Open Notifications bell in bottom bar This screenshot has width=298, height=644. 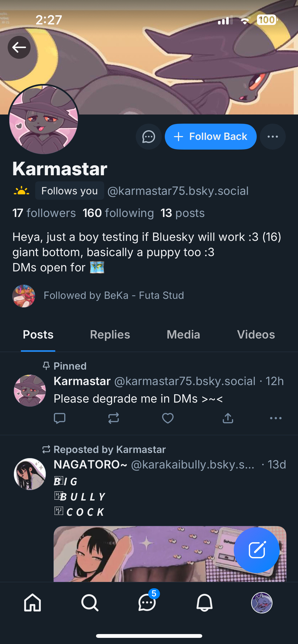[x=204, y=602]
